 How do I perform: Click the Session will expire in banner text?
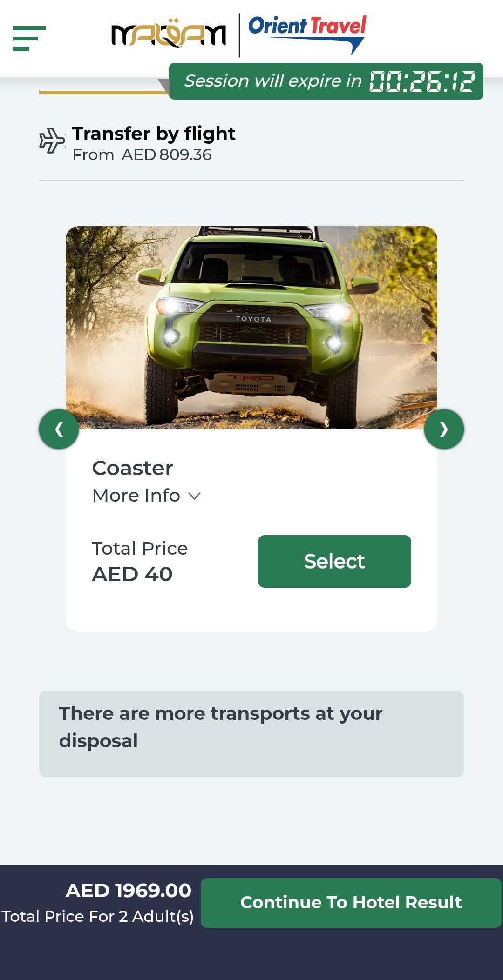pyautogui.click(x=273, y=81)
